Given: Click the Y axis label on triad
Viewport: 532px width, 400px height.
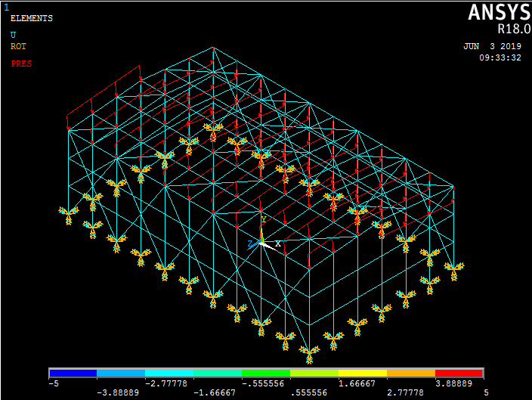Looking at the screenshot, I should 263,219.
